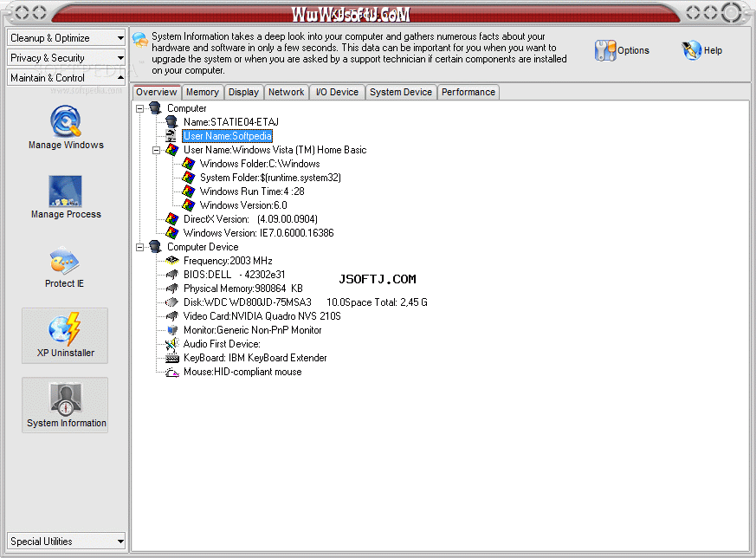Image resolution: width=756 pixels, height=558 pixels.
Task: Click the Mouse icon
Action: pyautogui.click(x=171, y=373)
